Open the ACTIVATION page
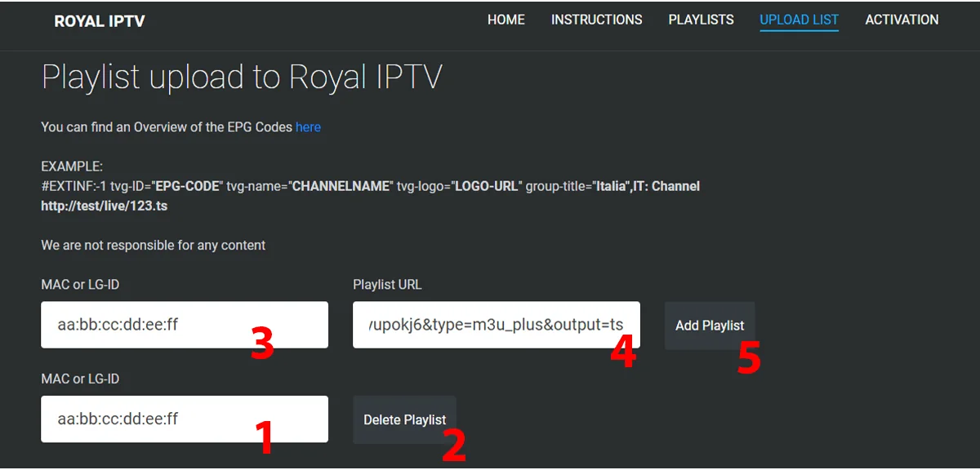 pos(902,20)
